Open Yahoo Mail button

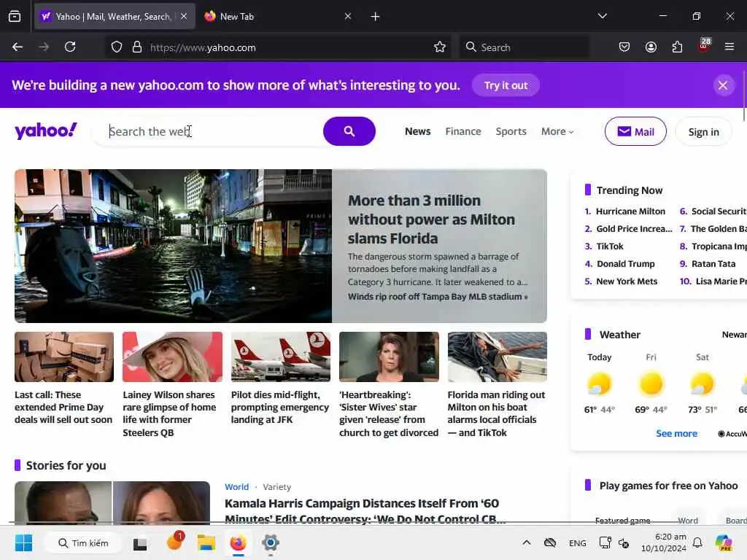tap(635, 131)
